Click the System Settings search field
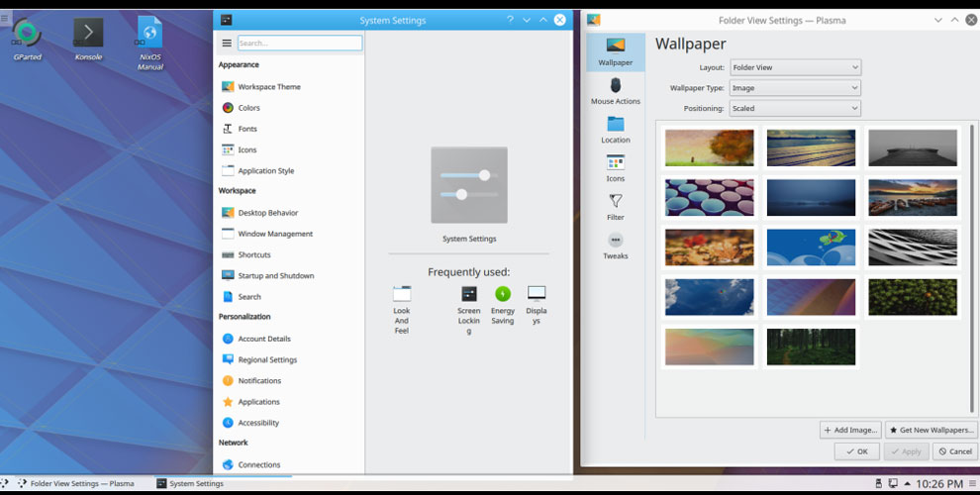 (300, 44)
